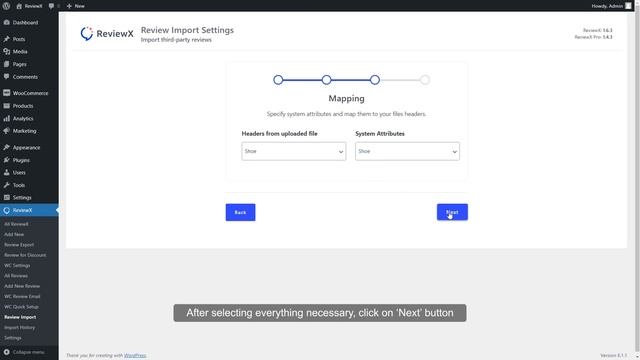Click the WordPress footer link
The height and width of the screenshot is (360, 640).
click(135, 356)
